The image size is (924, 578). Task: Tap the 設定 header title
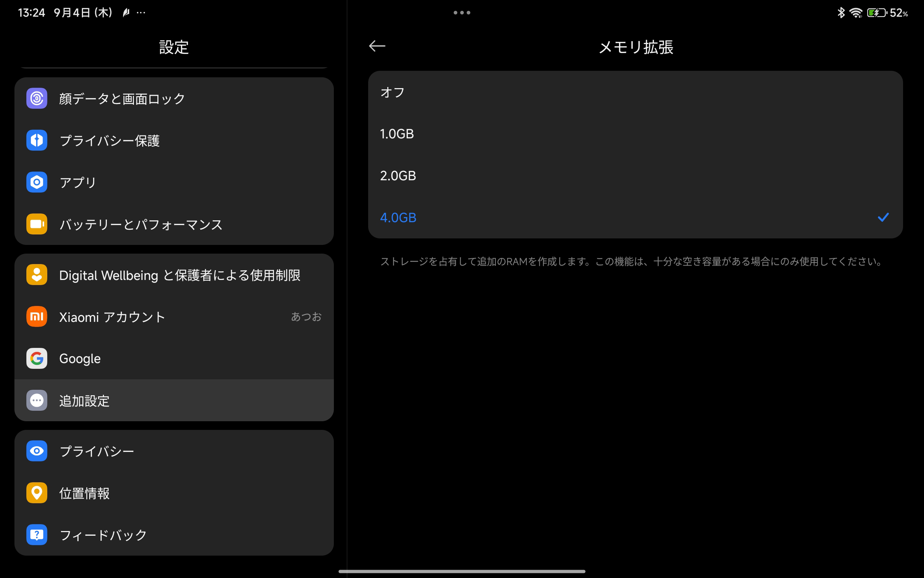tap(174, 47)
